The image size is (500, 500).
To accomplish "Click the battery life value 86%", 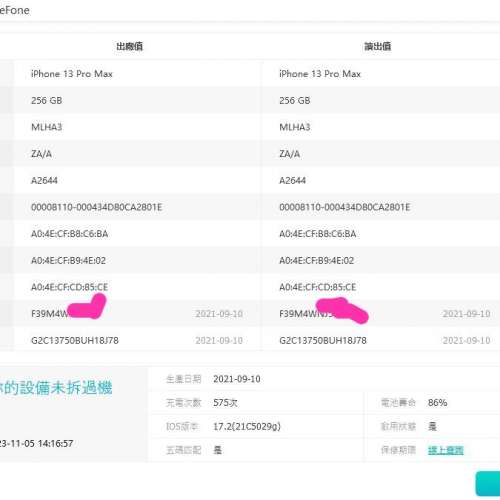I will click(437, 403).
